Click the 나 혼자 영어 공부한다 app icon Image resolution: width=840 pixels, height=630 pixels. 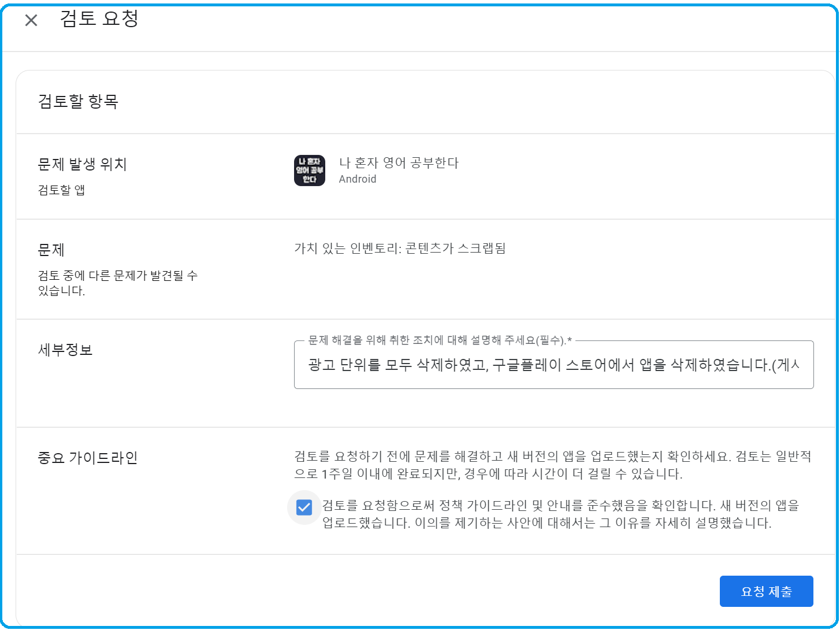coord(309,171)
